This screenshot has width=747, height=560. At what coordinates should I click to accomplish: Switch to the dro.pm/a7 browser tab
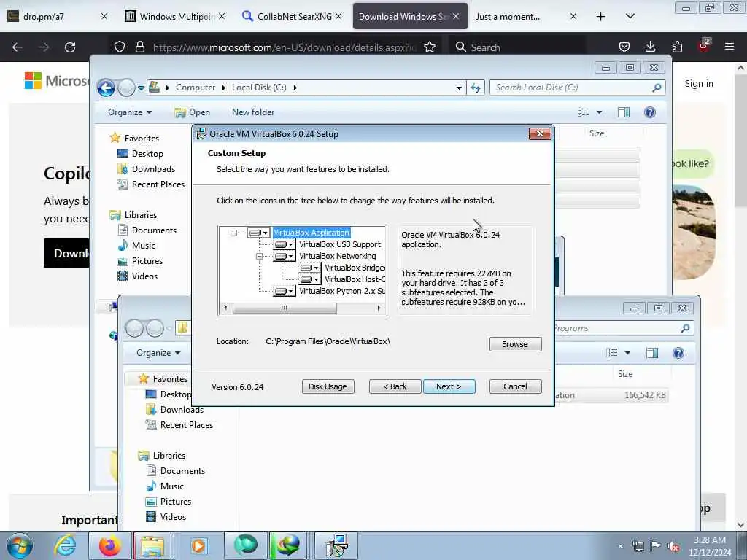click(x=58, y=16)
